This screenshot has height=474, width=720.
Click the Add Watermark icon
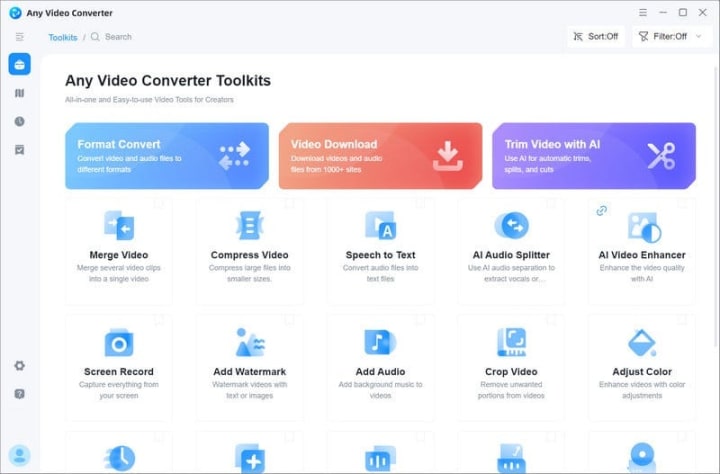coord(250,342)
